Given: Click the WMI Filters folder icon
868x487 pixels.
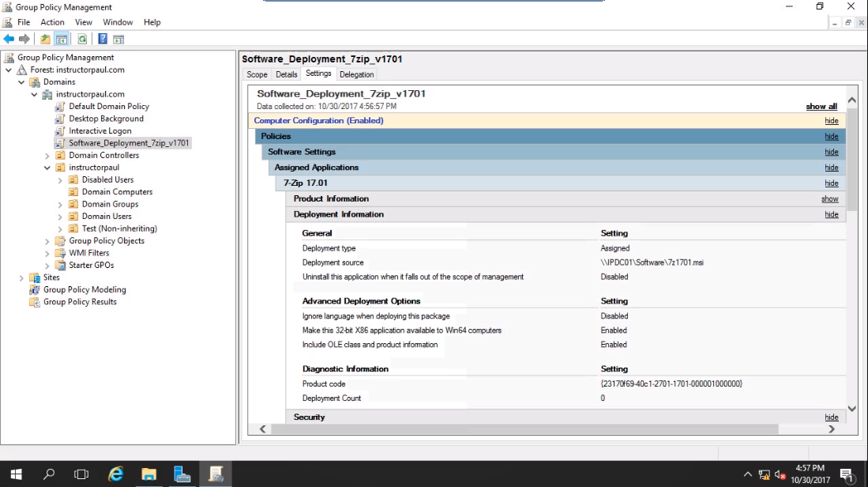Looking at the screenshot, I should tap(60, 253).
